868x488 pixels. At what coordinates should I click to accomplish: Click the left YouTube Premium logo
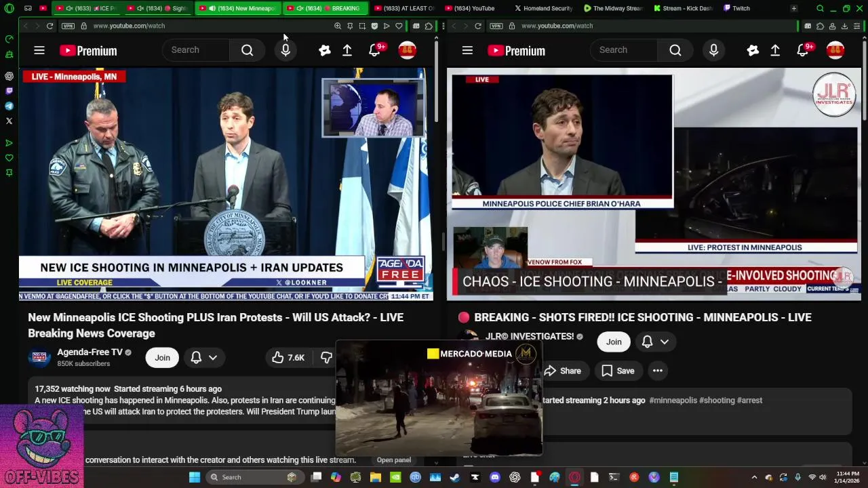click(x=88, y=51)
